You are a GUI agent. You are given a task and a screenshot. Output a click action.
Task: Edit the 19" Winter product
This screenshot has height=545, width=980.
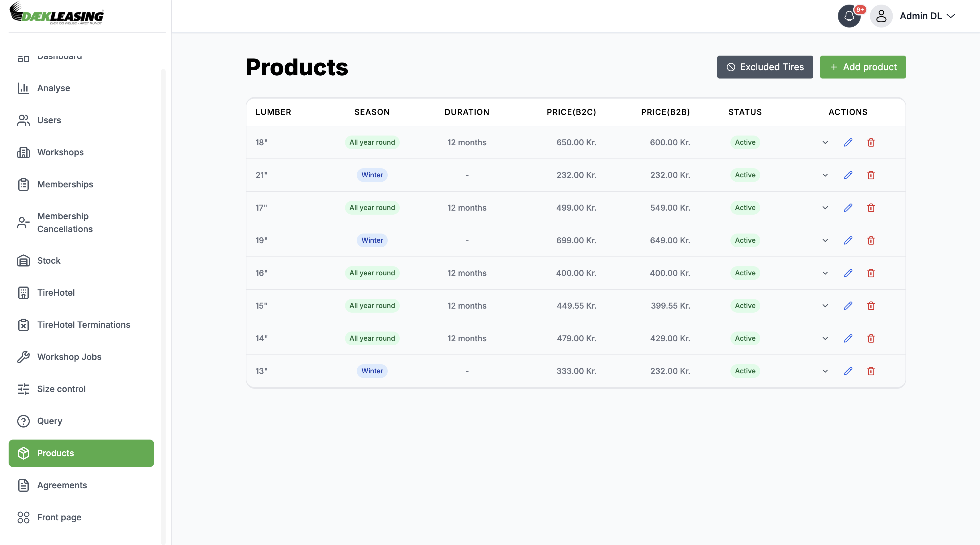[848, 240]
